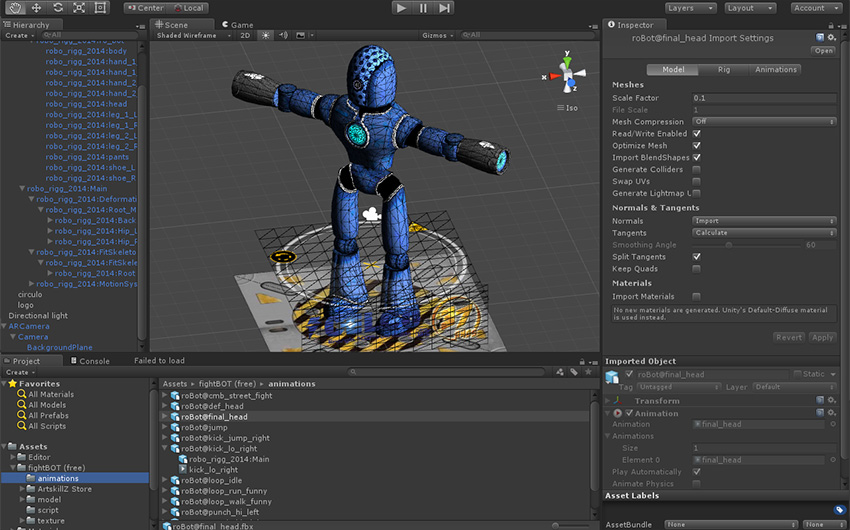
Task: Select the Hierarchy tab
Action: coord(31,25)
